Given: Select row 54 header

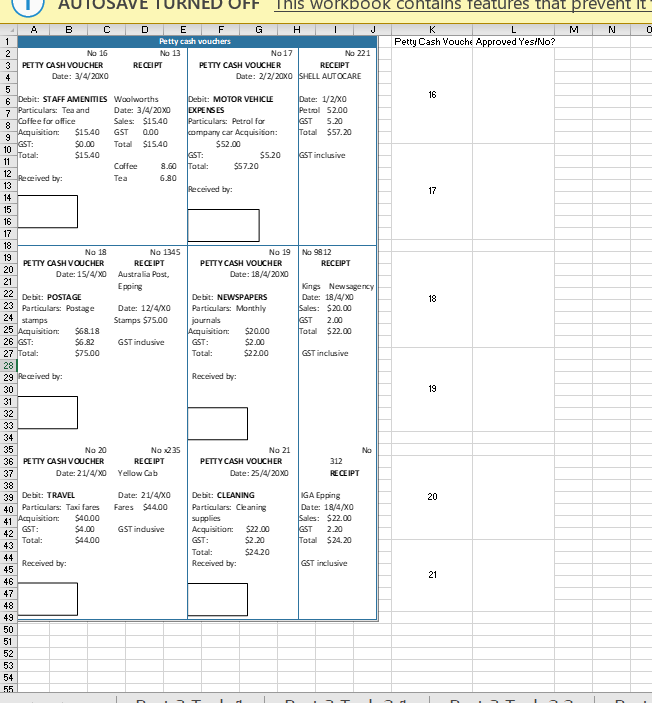Looking at the screenshot, I should (x=8, y=677).
